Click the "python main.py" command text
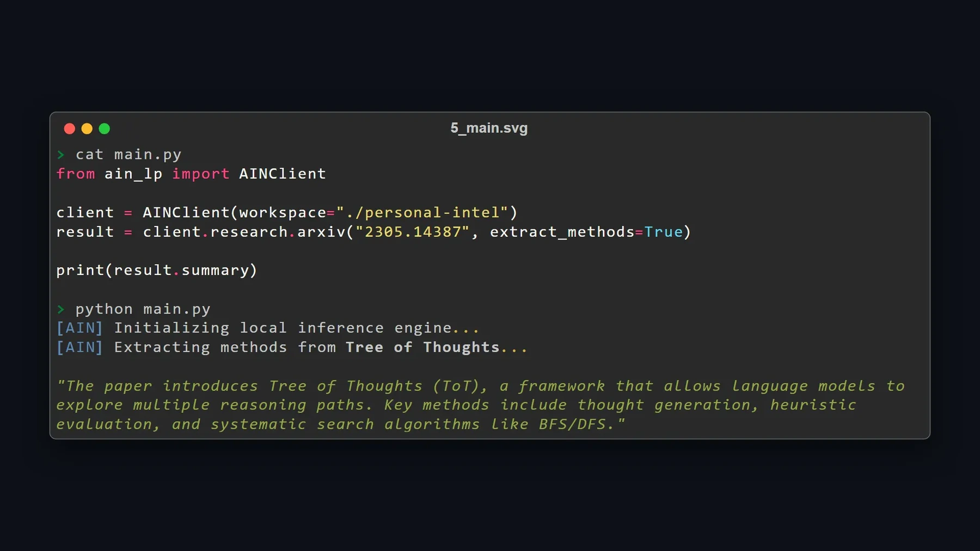The image size is (980, 551). pos(143,309)
